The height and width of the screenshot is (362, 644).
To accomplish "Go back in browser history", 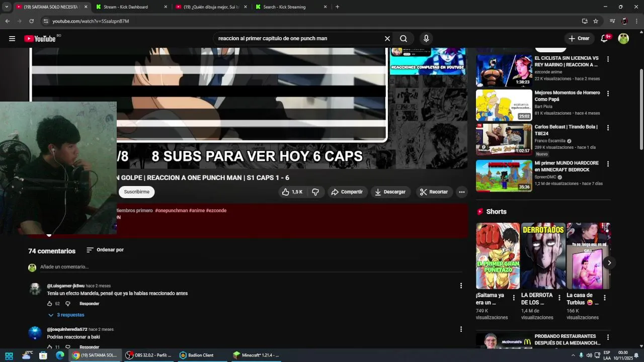I will pos(7,21).
